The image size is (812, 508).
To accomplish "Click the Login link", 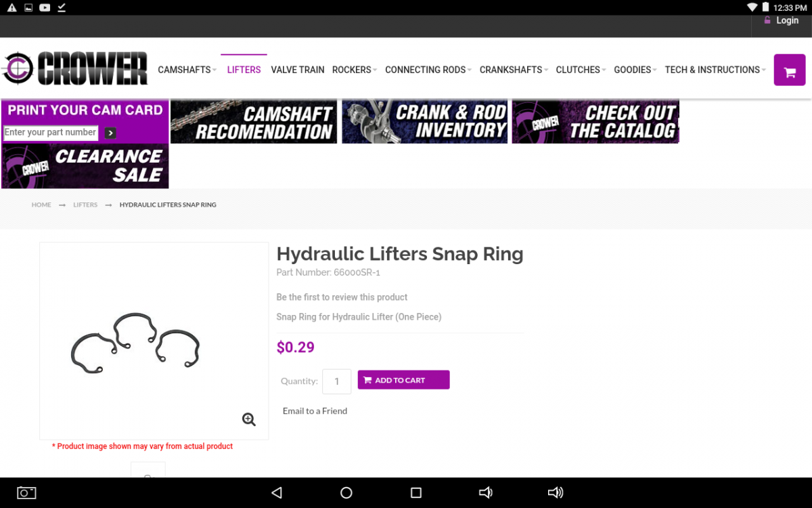I will (782, 20).
